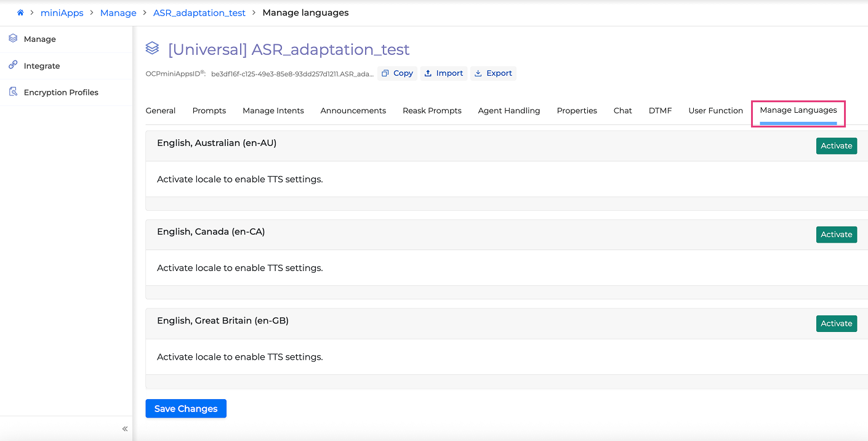868x441 pixels.
Task: Save Changes to language settings
Action: point(186,408)
